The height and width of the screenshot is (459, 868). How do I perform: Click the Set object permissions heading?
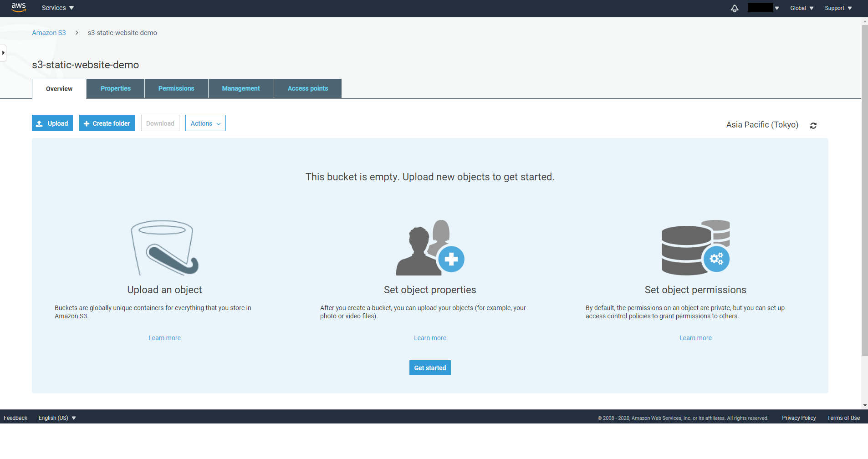[x=695, y=290]
